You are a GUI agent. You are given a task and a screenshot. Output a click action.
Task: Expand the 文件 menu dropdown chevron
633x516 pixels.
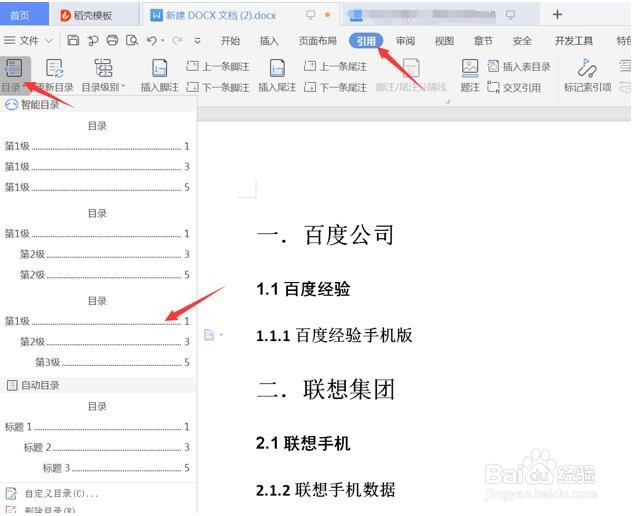tap(49, 40)
